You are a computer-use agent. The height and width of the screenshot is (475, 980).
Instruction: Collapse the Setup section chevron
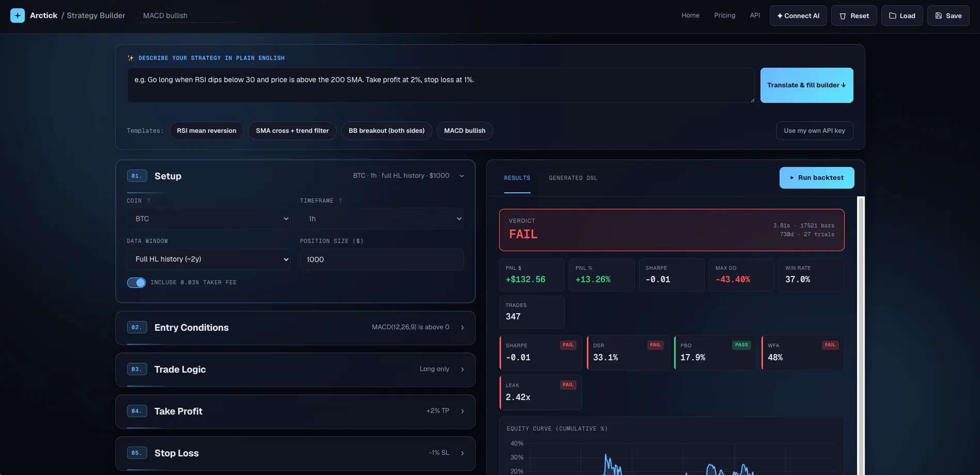462,176
